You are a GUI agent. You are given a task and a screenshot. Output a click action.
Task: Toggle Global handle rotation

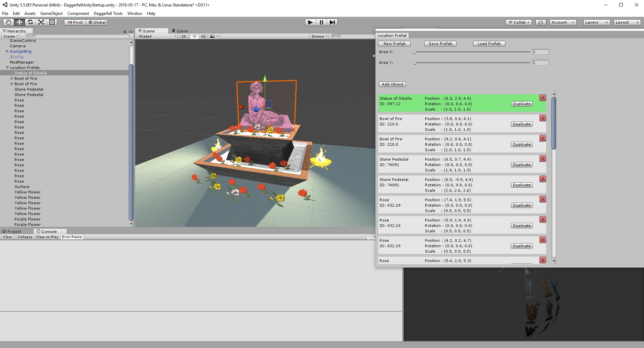click(97, 22)
